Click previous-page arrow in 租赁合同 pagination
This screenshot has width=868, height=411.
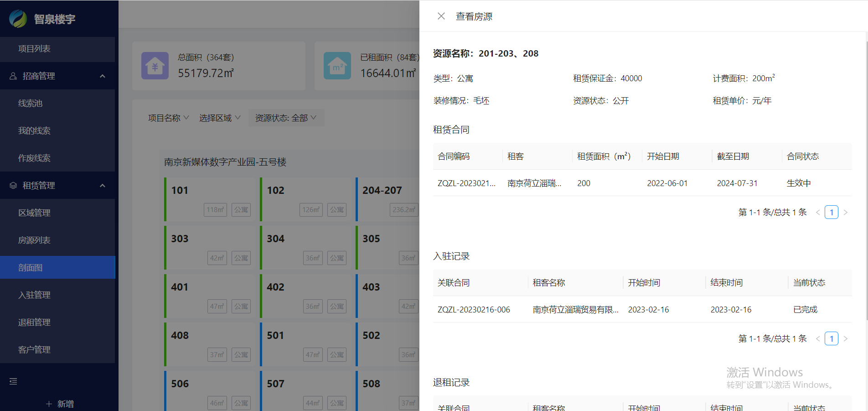pos(818,212)
